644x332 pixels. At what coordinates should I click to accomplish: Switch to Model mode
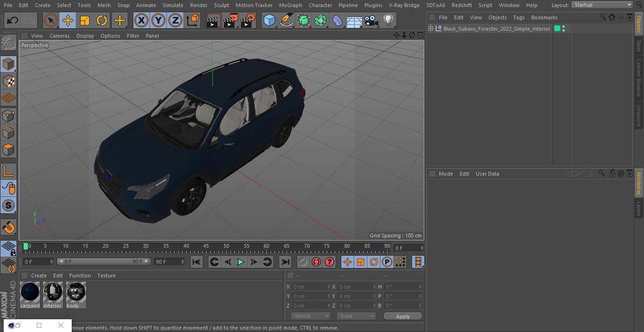coord(8,64)
